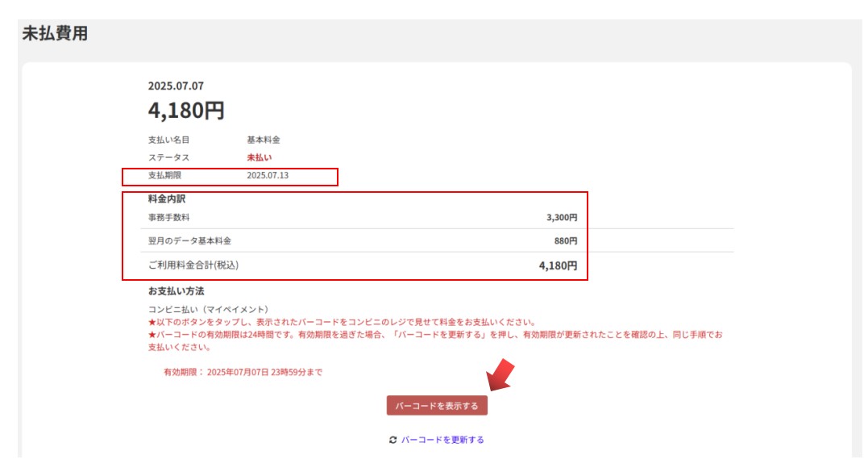Click the 事務手数料 row label

tap(168, 217)
